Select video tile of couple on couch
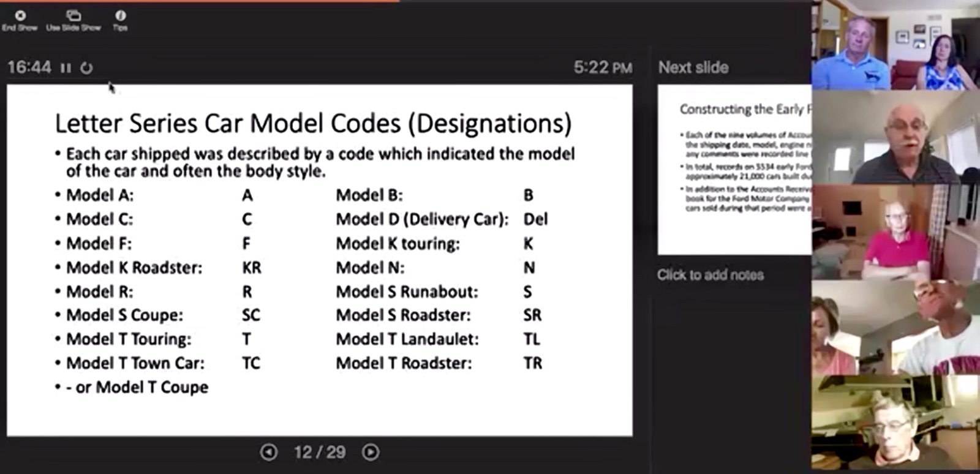 (x=895, y=46)
